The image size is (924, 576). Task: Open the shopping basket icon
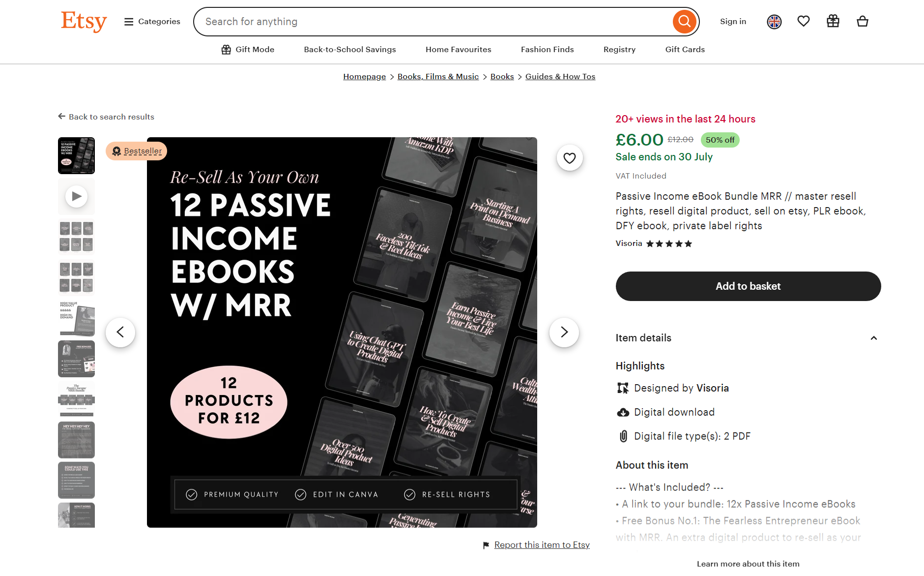pyautogui.click(x=863, y=21)
